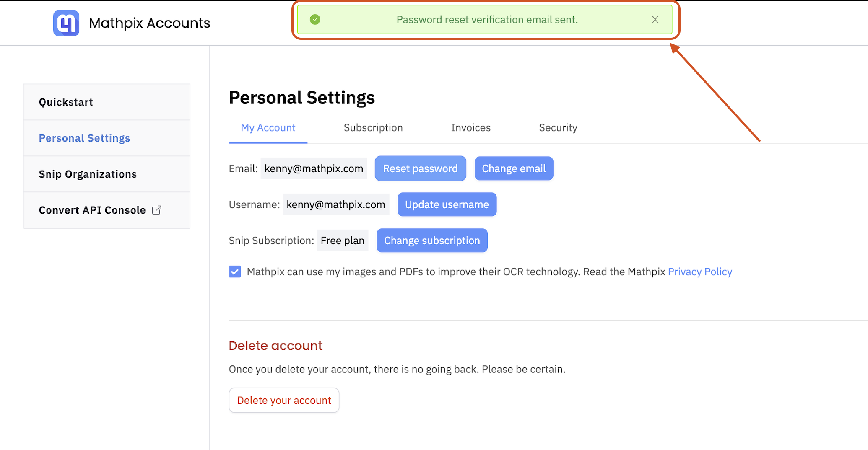Click Update username button

click(x=447, y=204)
